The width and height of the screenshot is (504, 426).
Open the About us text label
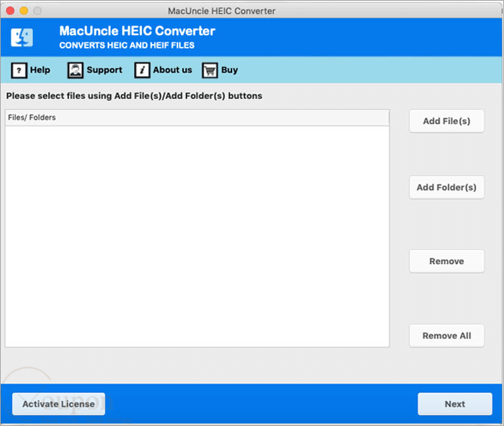point(173,70)
